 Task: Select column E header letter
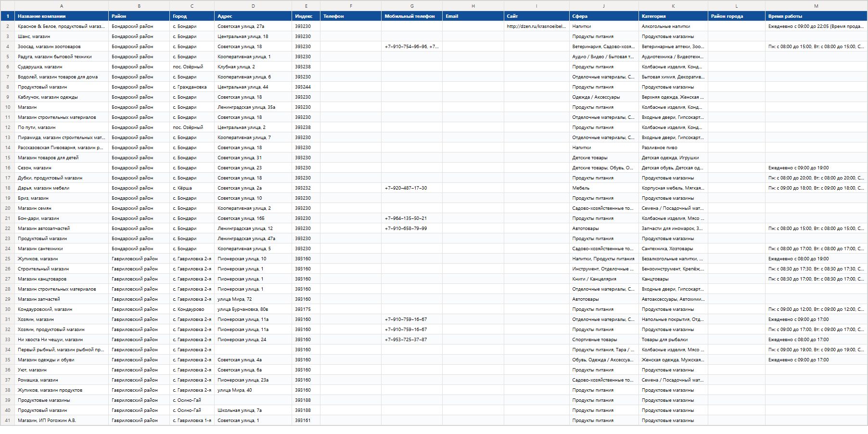(x=306, y=6)
